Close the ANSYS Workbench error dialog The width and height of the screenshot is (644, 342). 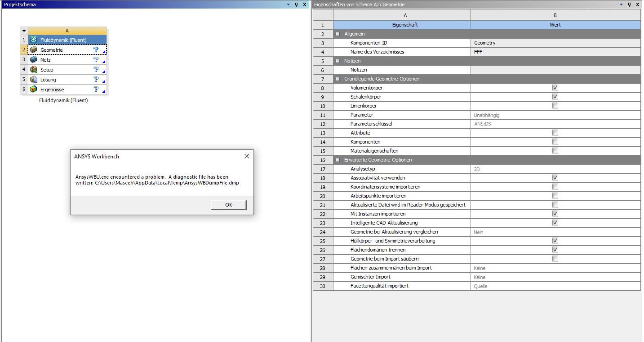point(246,156)
